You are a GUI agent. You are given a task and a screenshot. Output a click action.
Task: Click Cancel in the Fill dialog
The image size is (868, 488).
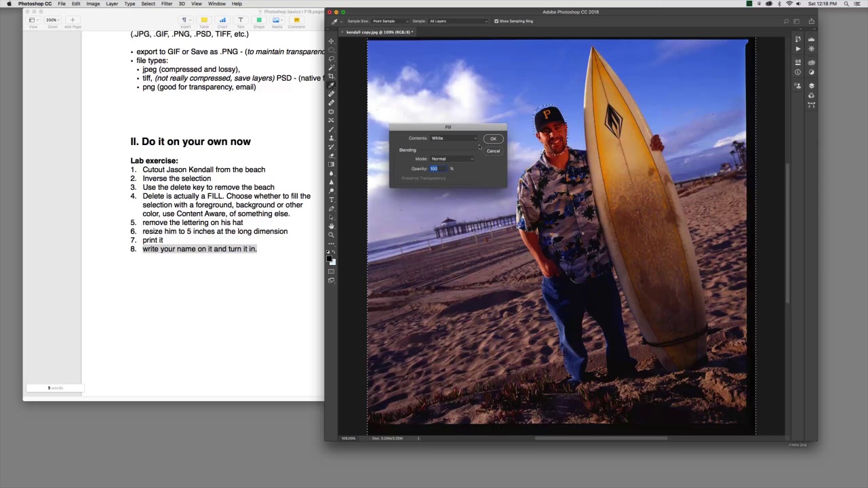tap(493, 151)
